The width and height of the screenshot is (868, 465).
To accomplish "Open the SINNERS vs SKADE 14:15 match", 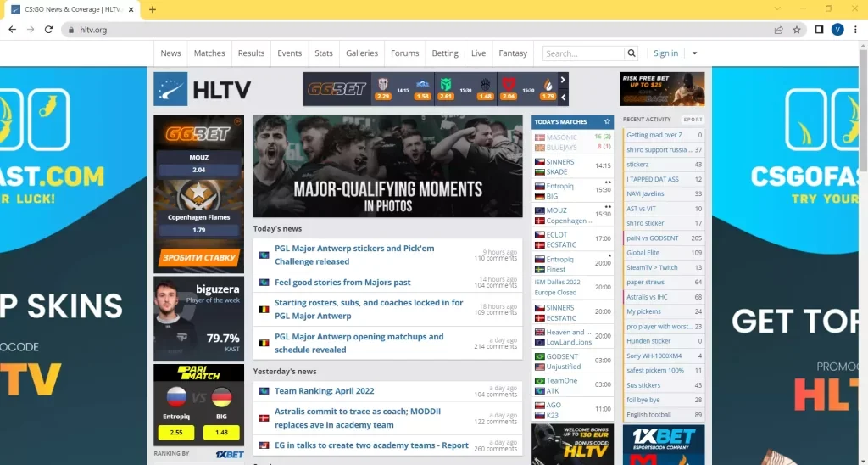I will tap(572, 166).
